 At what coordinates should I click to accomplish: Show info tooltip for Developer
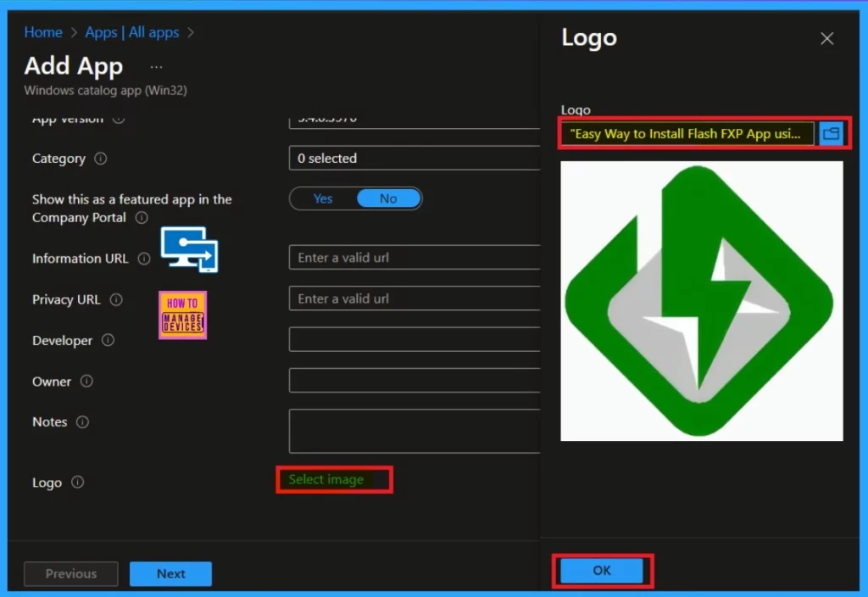pyautogui.click(x=108, y=340)
